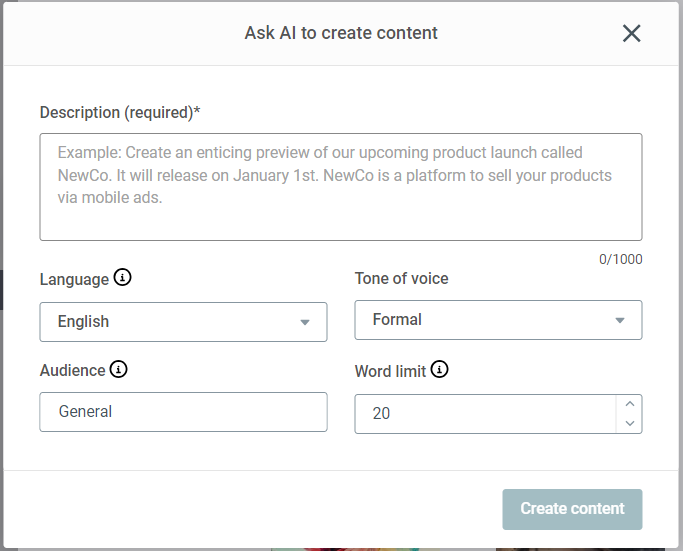Increase the word limit with up arrow

[629, 405]
